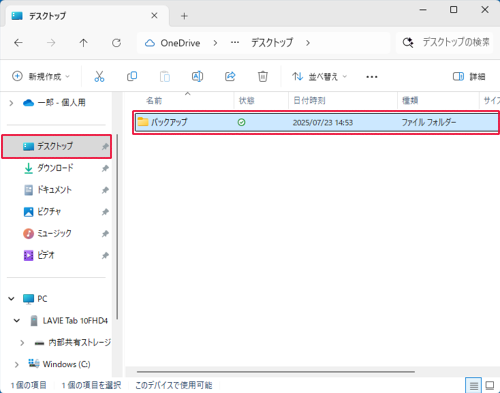
Task: Collapse the LAVIE Tab 10FHD4 node
Action: (17, 320)
